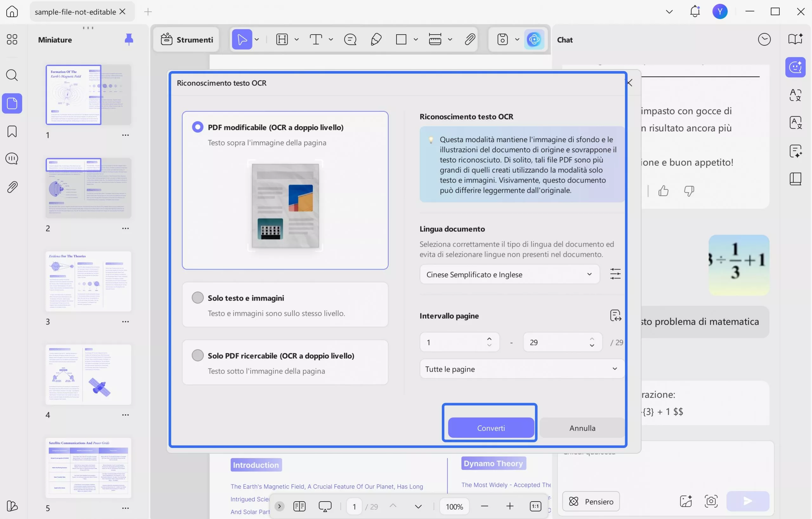Click the Annulla button

[582, 428]
